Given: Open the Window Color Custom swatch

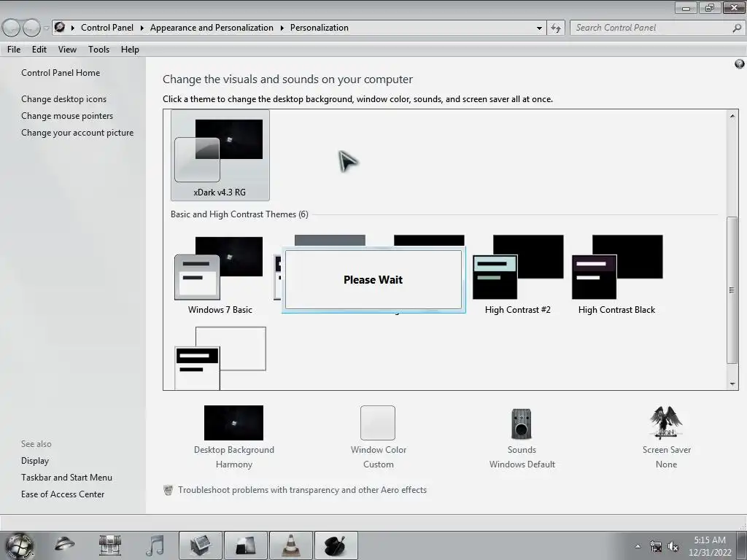Looking at the screenshot, I should coord(378,423).
